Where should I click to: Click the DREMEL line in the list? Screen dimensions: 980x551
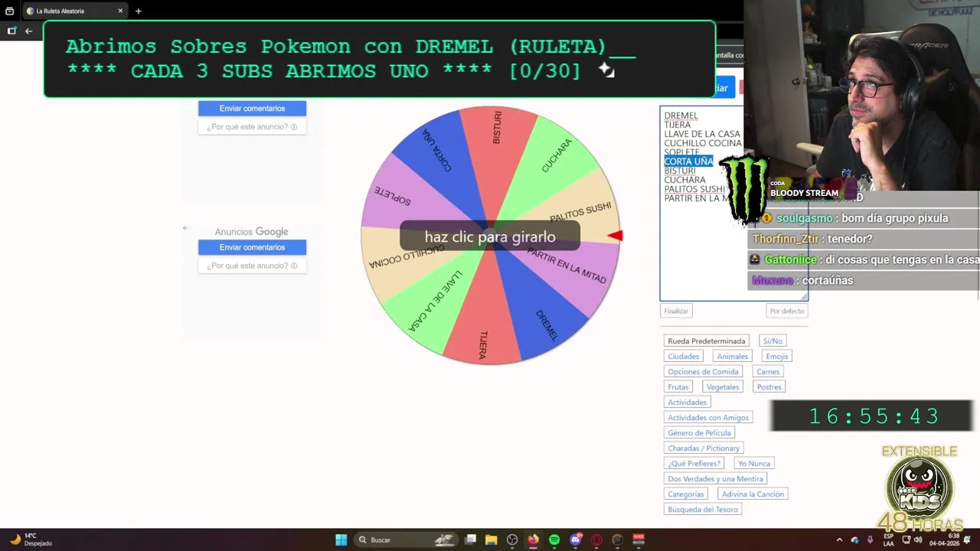click(681, 116)
